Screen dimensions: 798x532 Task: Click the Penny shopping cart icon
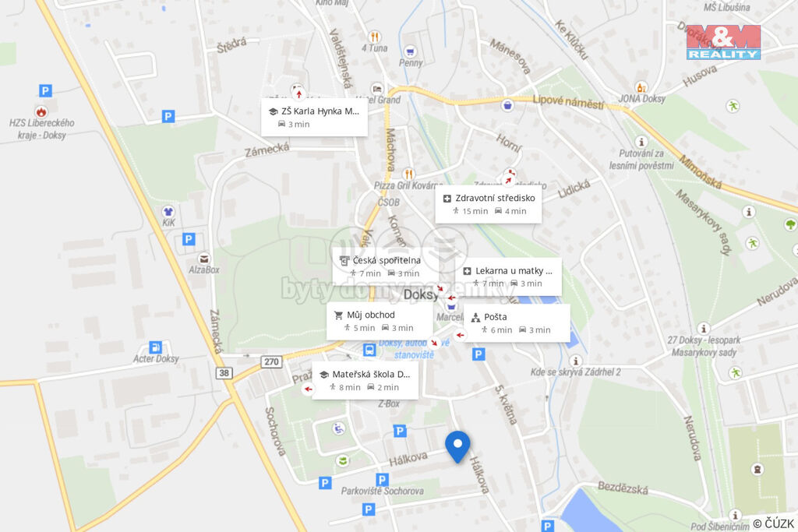click(410, 51)
